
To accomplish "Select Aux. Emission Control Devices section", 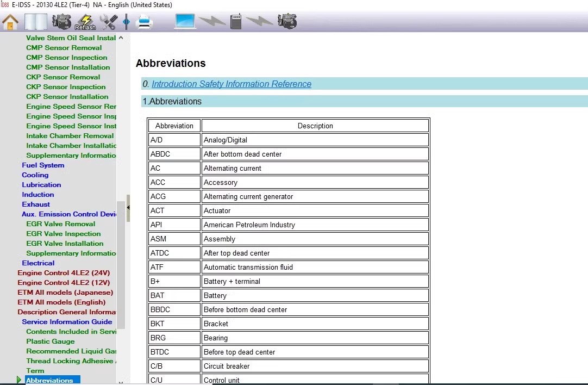I will (x=68, y=214).
